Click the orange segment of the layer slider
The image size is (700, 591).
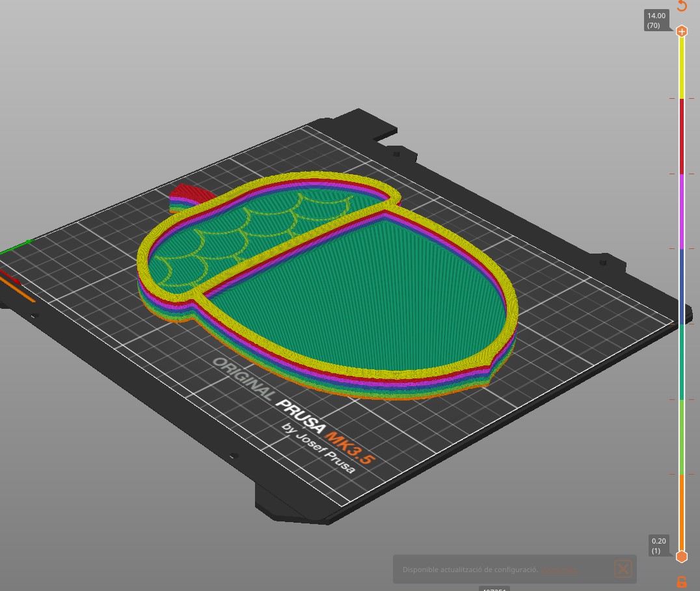682,512
